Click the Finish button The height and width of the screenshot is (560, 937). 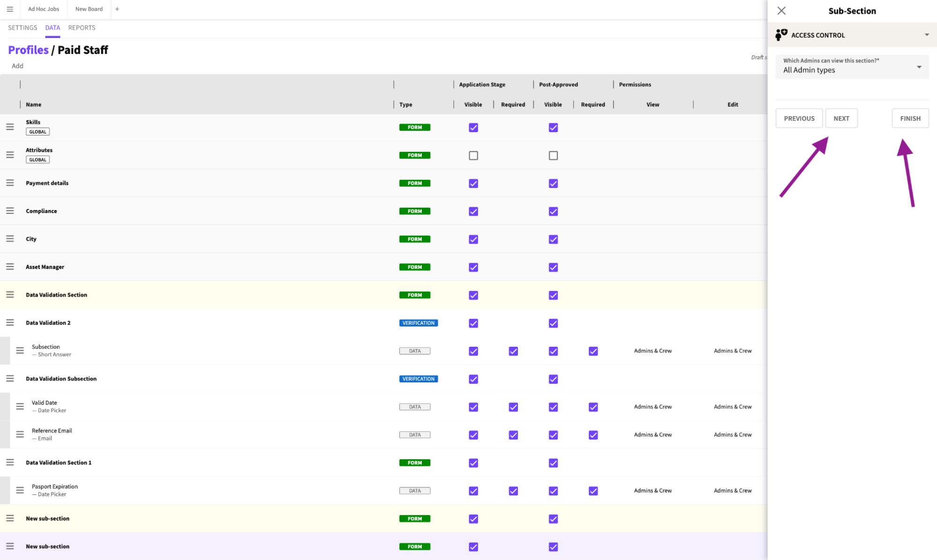(x=910, y=118)
